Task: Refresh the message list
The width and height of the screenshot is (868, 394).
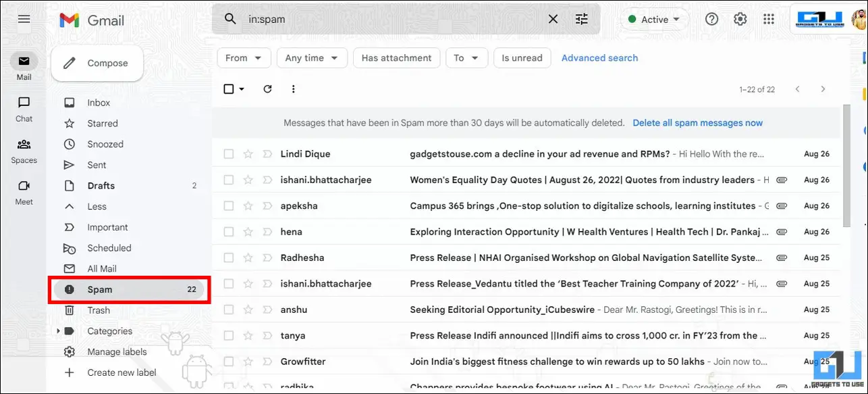Action: click(267, 89)
